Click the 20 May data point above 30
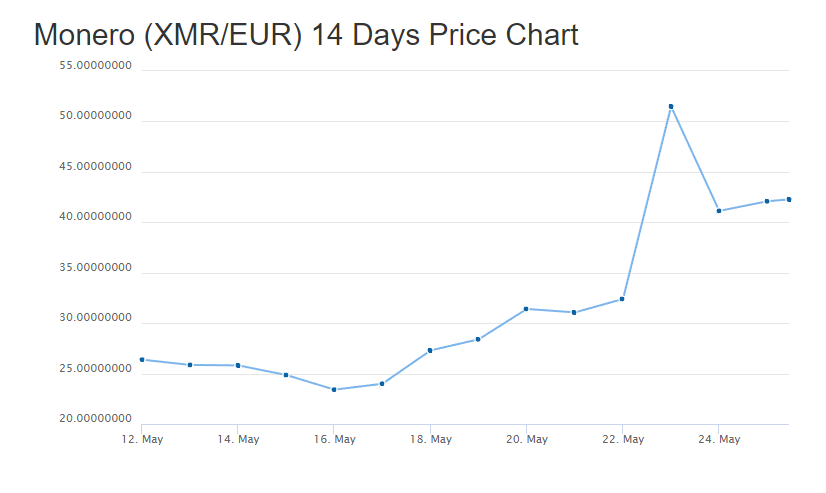 tap(526, 309)
